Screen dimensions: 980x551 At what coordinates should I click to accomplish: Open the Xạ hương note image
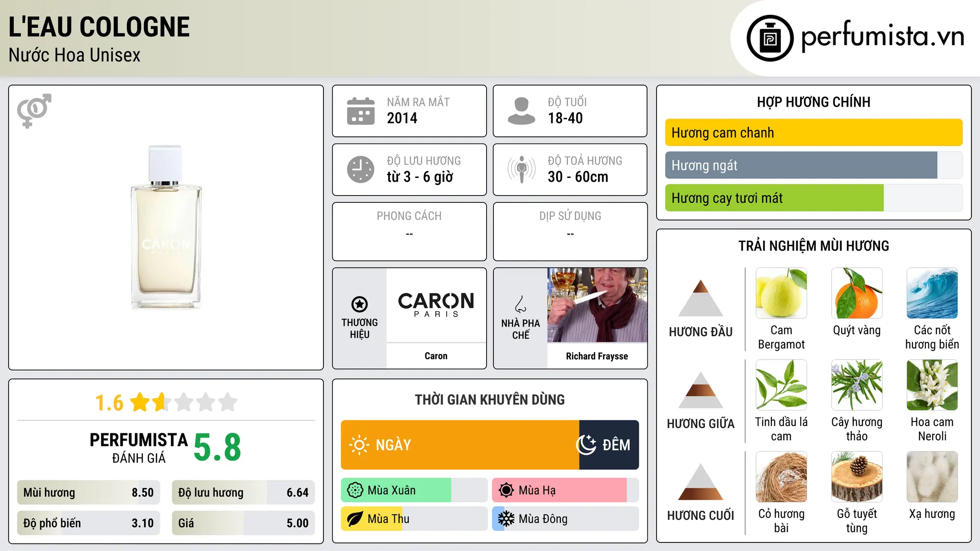click(x=932, y=477)
